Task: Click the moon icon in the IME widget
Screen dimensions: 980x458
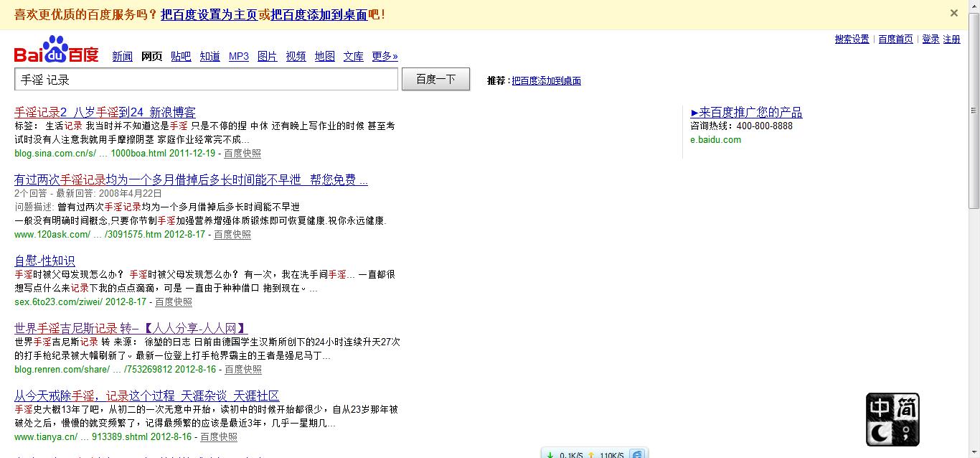Action: pyautogui.click(x=880, y=433)
